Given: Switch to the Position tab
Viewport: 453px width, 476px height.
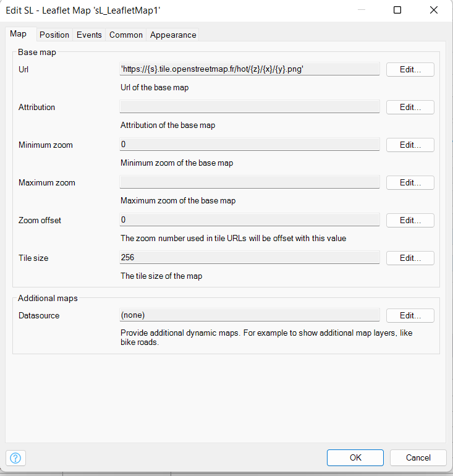Looking at the screenshot, I should click(x=54, y=35).
